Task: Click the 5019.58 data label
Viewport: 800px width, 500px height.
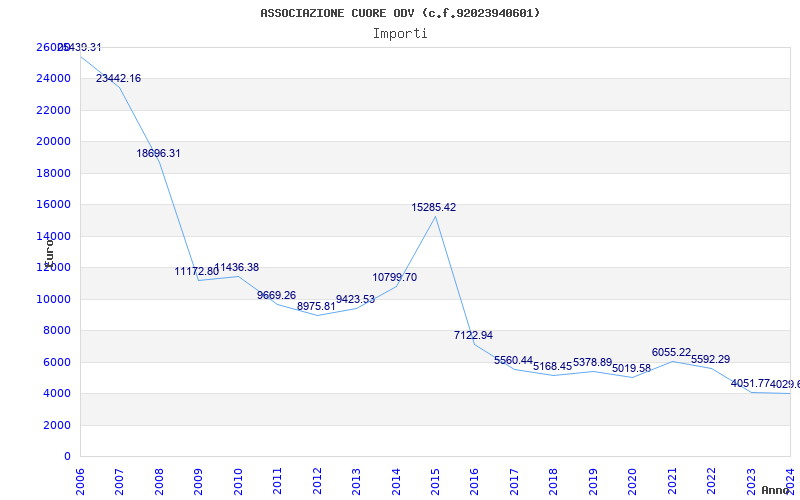Action: click(632, 368)
